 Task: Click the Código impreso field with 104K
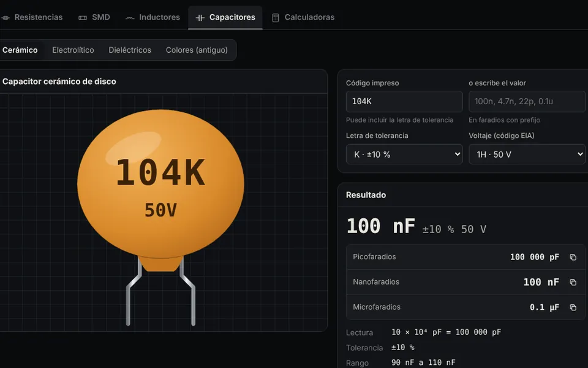click(x=404, y=101)
